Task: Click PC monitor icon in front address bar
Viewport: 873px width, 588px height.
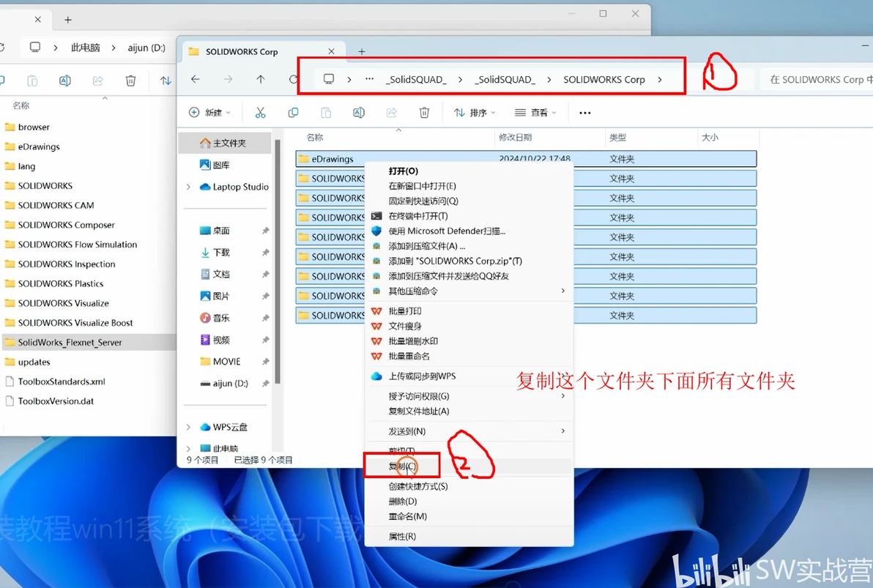Action: tap(329, 79)
